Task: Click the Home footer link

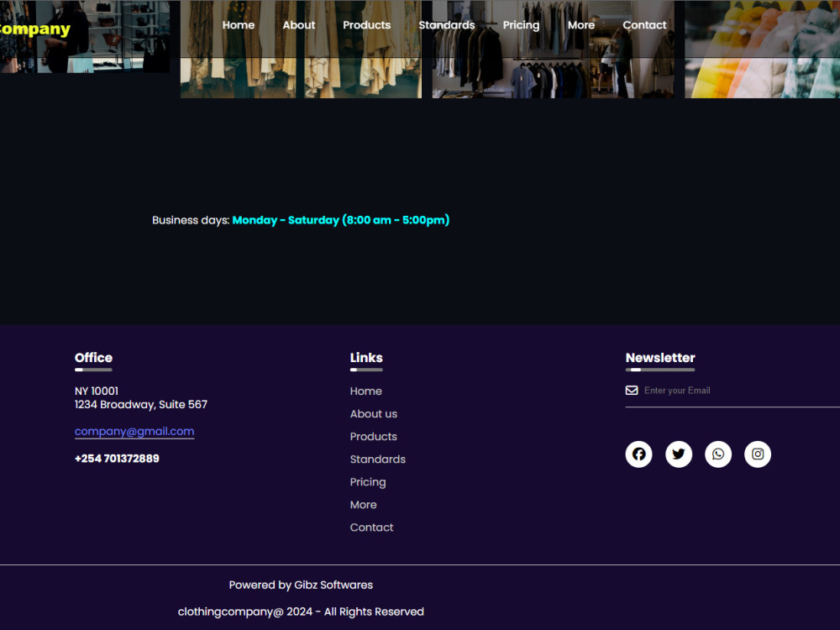Action: click(366, 391)
